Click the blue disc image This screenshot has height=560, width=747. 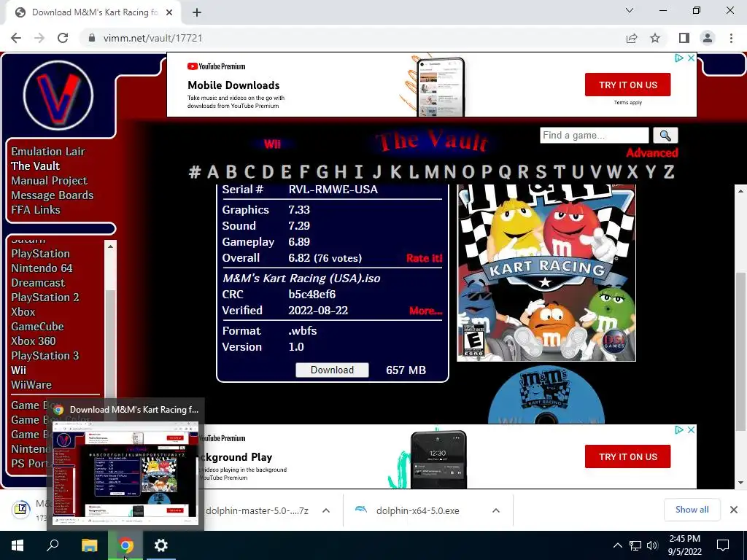[546, 394]
